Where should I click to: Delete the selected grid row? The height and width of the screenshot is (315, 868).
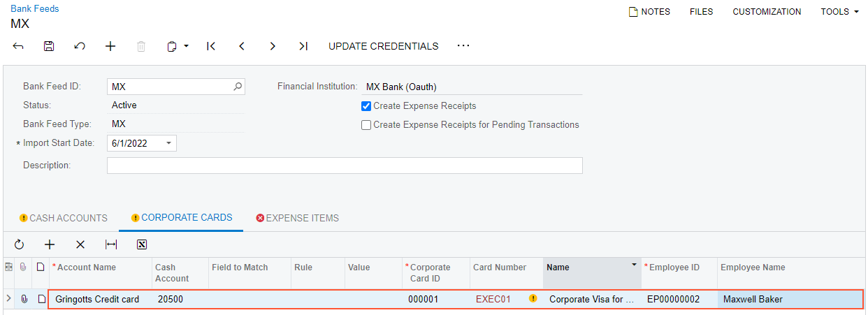pyautogui.click(x=80, y=244)
